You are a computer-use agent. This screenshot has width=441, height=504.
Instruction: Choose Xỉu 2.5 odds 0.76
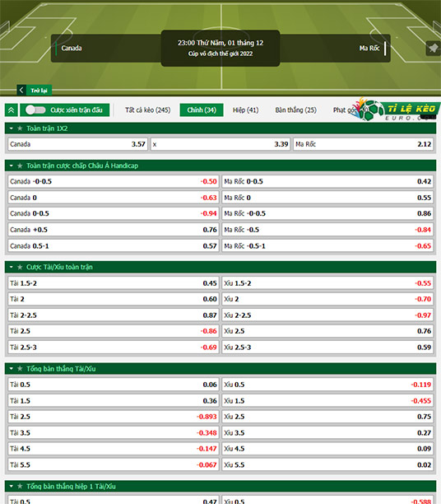tap(327, 331)
